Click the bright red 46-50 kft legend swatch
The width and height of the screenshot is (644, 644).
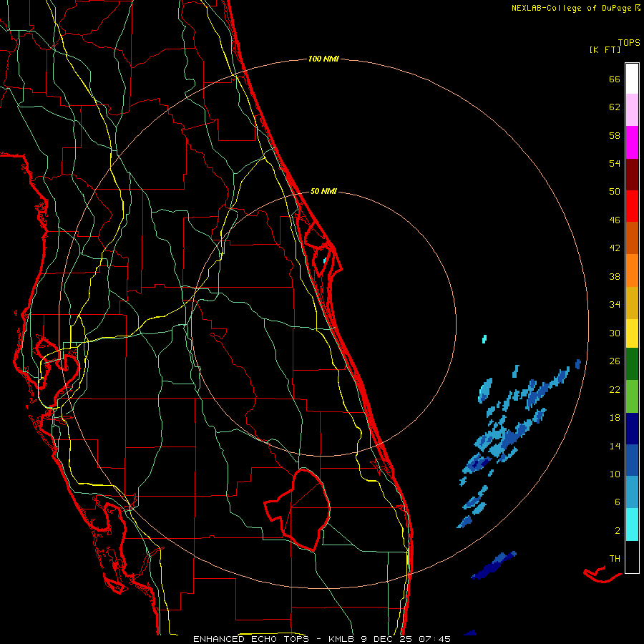click(632, 206)
